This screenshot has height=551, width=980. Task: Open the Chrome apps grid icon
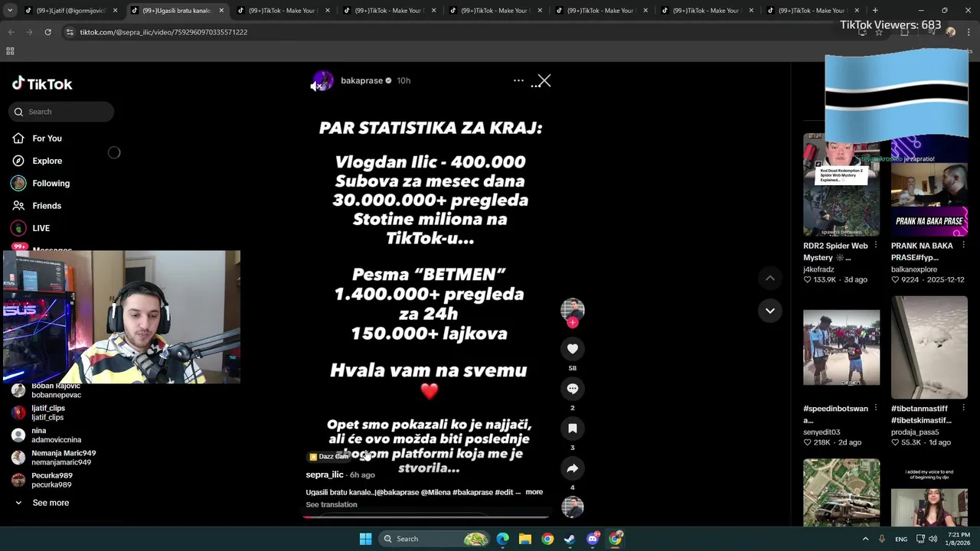[x=10, y=51]
